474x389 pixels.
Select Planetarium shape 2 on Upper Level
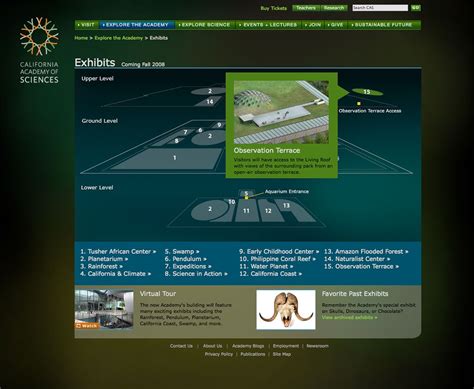[x=209, y=91]
